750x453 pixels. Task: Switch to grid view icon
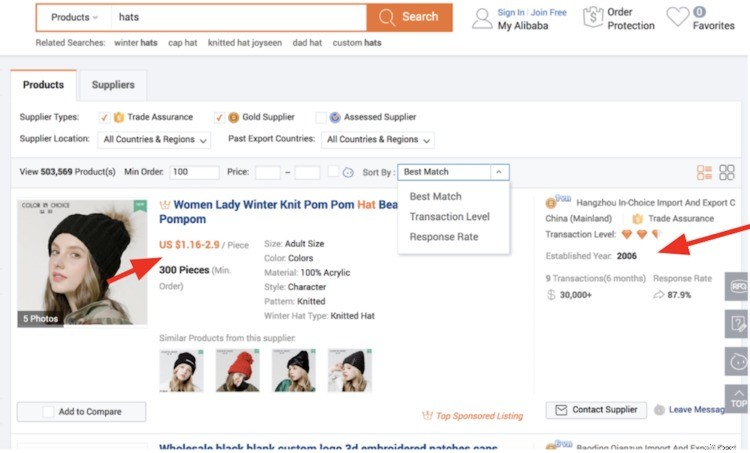point(727,172)
